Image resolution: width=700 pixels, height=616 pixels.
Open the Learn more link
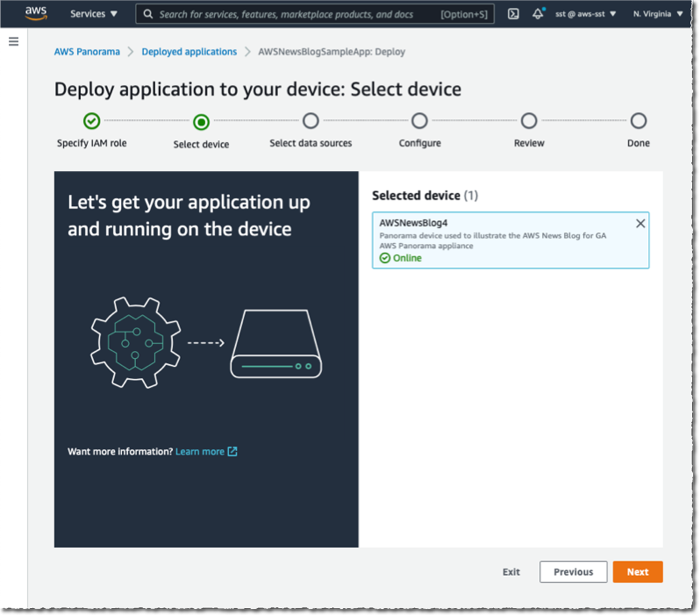tap(200, 452)
